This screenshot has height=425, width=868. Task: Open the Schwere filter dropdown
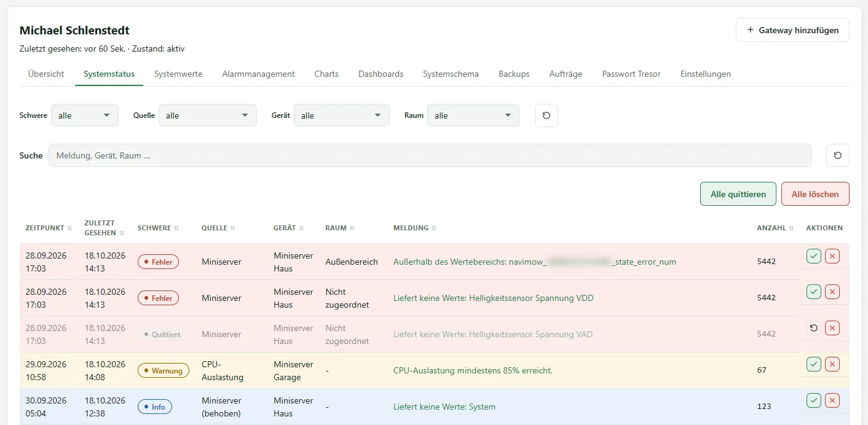(x=85, y=115)
